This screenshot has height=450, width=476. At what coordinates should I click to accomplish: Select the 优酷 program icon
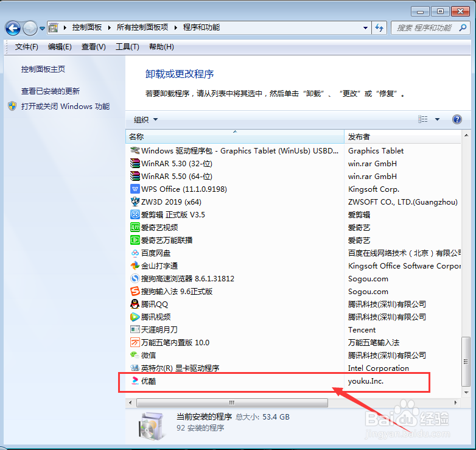coord(135,381)
